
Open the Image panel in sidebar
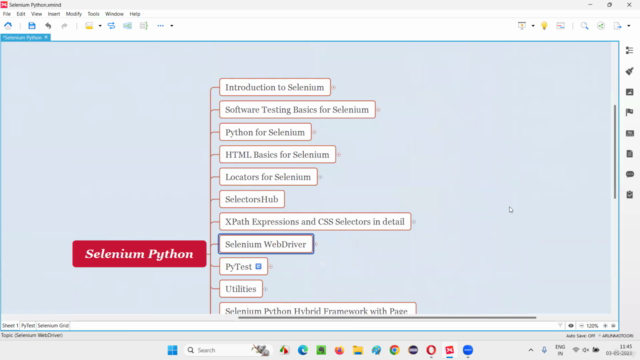(629, 92)
